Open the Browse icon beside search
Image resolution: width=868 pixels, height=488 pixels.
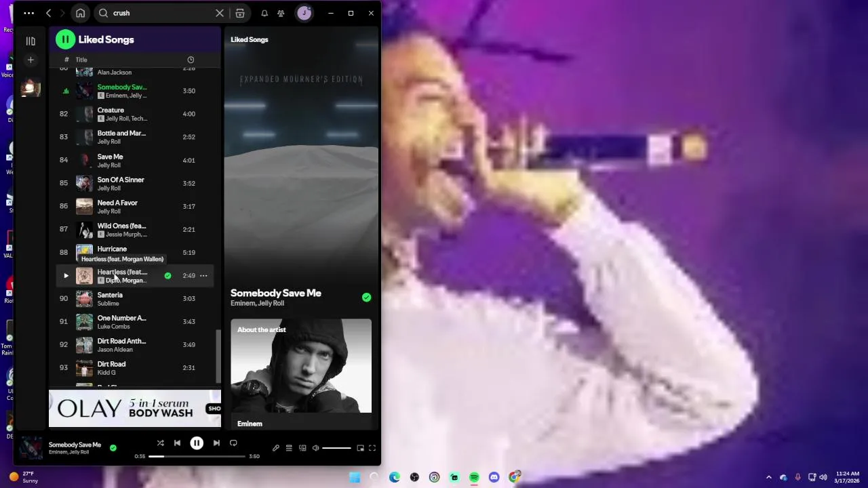[240, 13]
